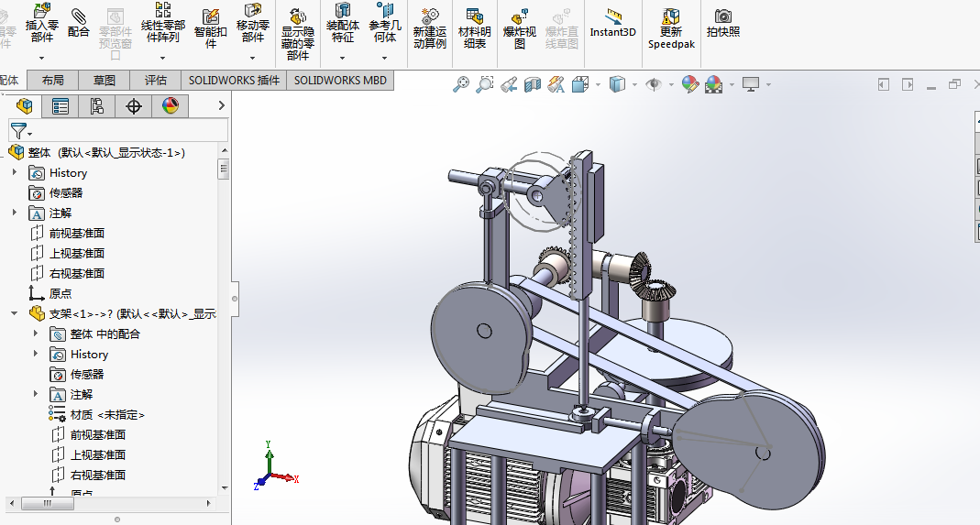The width and height of the screenshot is (980, 525).
Task: Open the 材料明细表 bill of materials
Action: 474,27
